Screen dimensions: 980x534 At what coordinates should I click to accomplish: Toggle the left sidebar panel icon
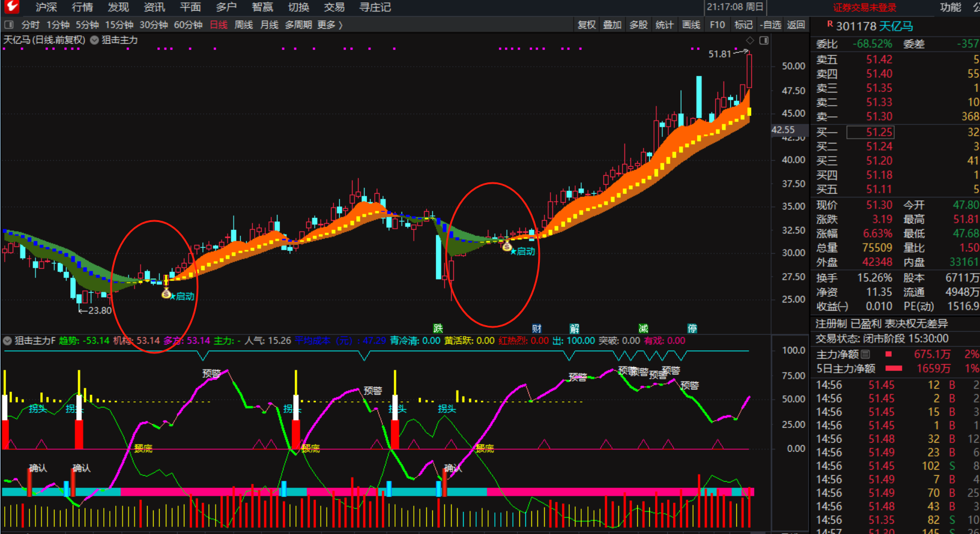click(9, 25)
